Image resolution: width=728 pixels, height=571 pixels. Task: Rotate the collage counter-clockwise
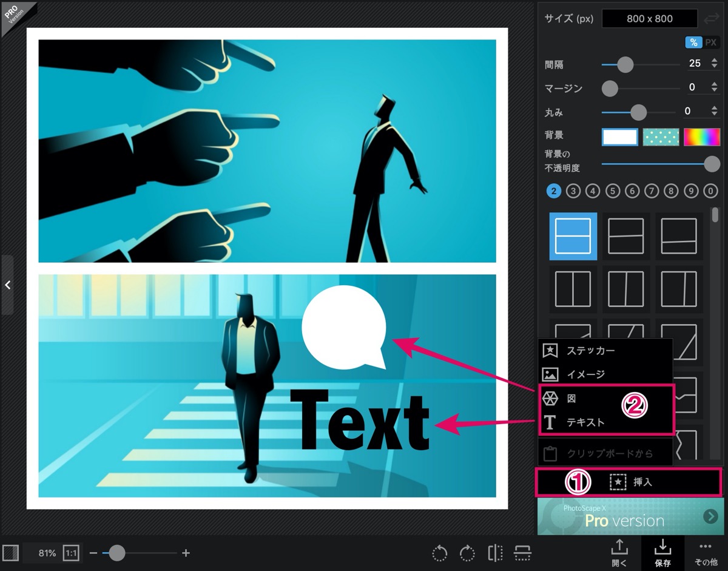point(440,553)
